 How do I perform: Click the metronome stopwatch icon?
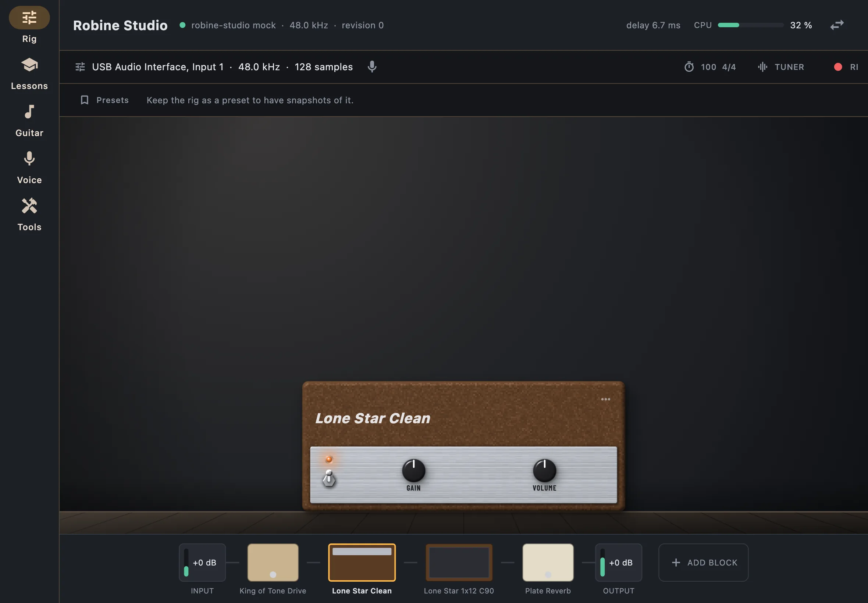coord(689,67)
